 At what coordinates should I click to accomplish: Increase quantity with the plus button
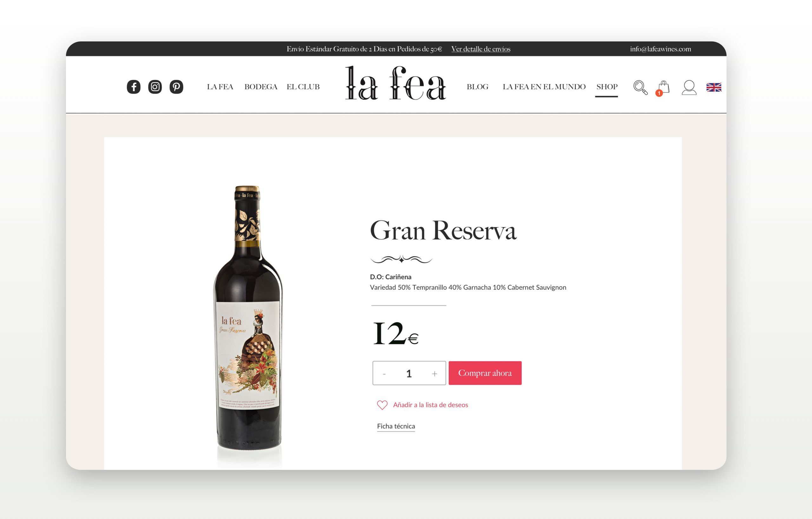(434, 373)
